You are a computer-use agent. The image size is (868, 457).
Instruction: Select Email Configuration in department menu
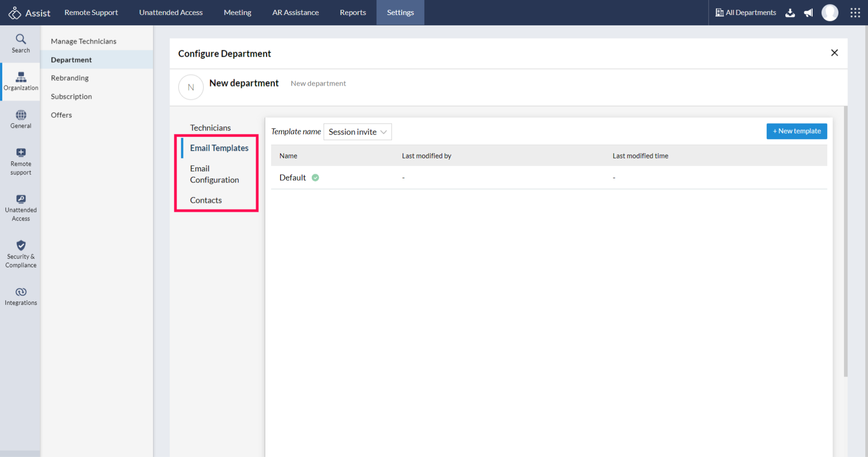click(x=214, y=174)
